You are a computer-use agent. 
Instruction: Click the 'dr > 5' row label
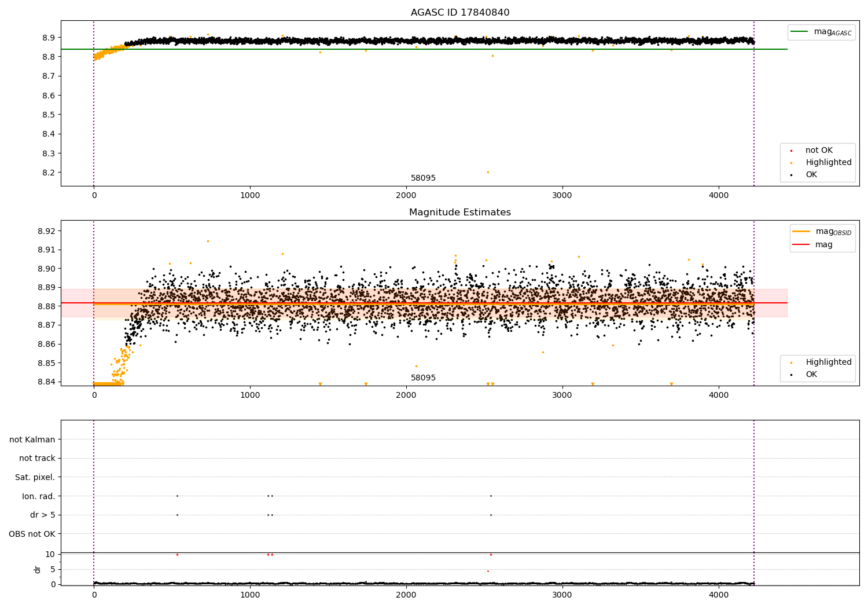pos(43,515)
